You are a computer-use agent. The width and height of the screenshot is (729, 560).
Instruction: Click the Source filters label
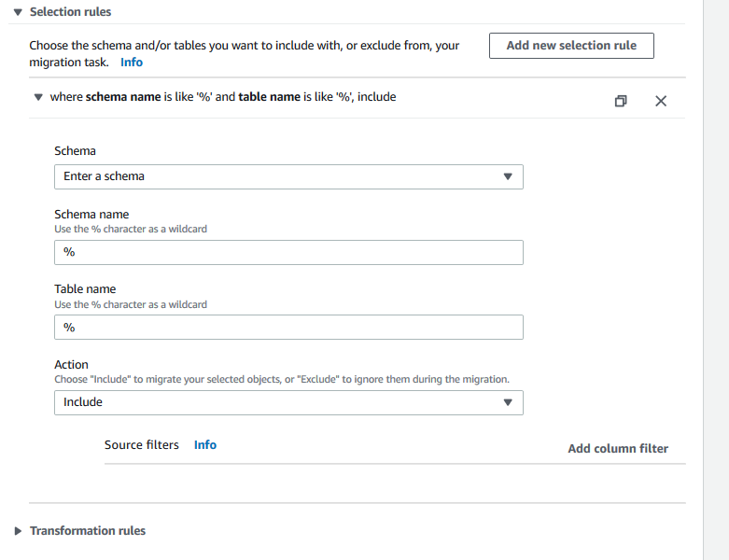pyautogui.click(x=142, y=445)
